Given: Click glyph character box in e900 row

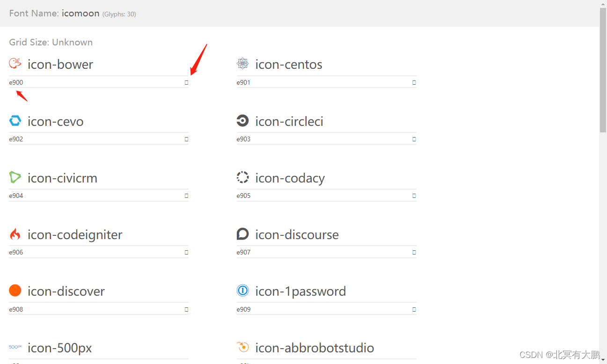Looking at the screenshot, I should 186,82.
